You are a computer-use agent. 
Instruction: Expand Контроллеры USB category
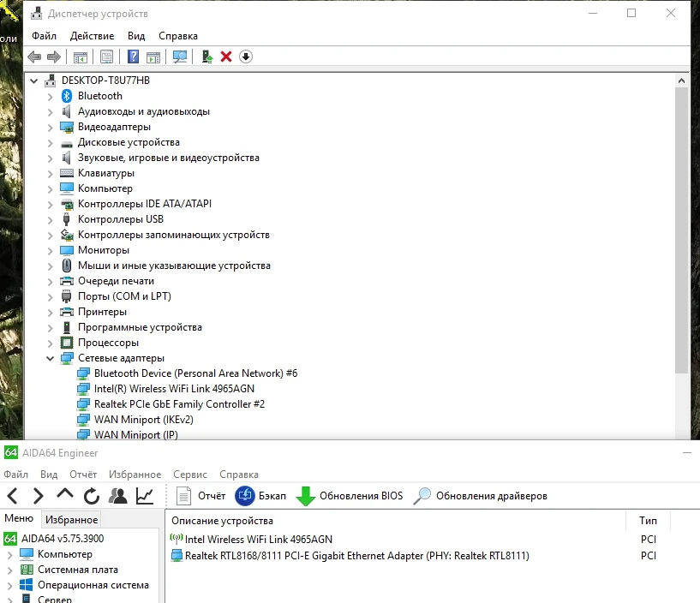pos(50,219)
